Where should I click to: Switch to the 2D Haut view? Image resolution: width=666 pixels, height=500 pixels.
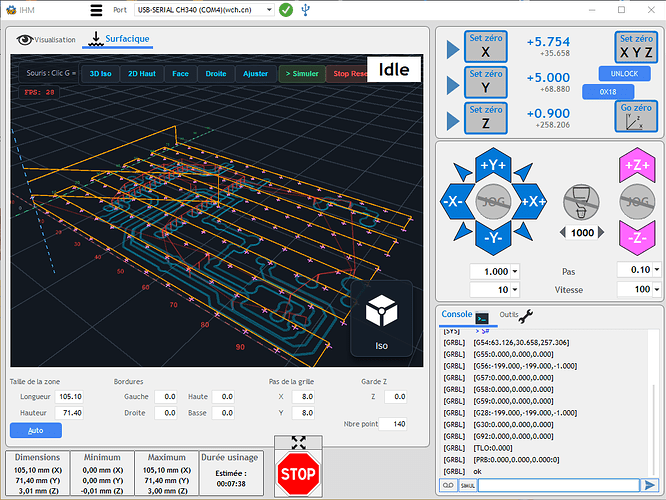(x=142, y=73)
